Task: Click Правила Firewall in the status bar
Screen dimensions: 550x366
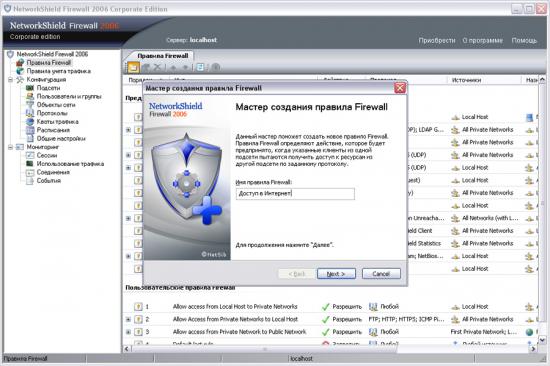Action: coord(25,359)
